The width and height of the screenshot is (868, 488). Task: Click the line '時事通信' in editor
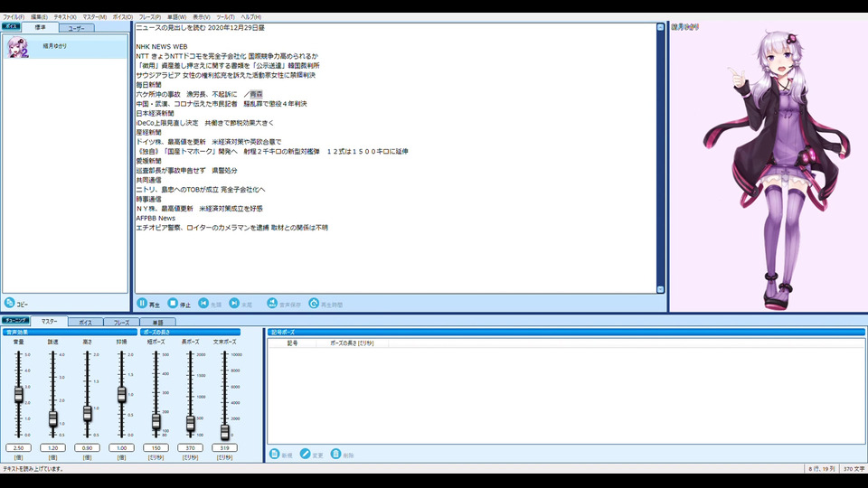149,199
